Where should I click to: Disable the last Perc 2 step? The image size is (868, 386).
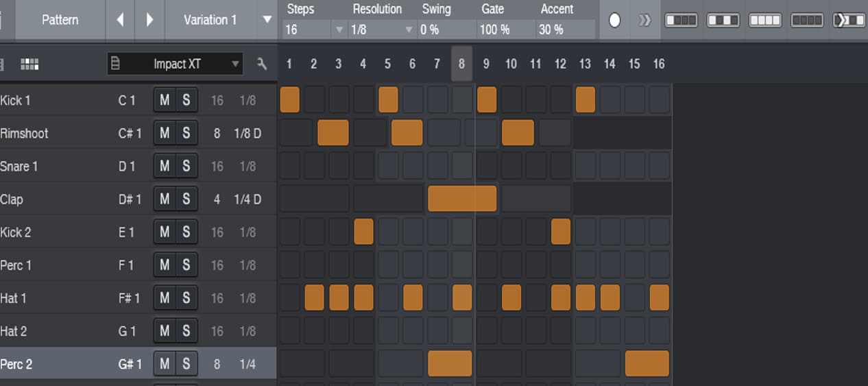pos(647,363)
